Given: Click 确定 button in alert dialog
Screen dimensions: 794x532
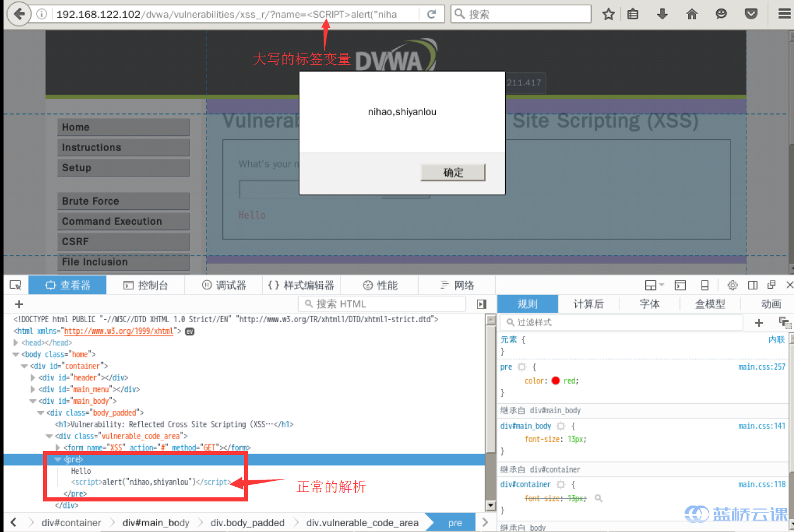Looking at the screenshot, I should 453,172.
